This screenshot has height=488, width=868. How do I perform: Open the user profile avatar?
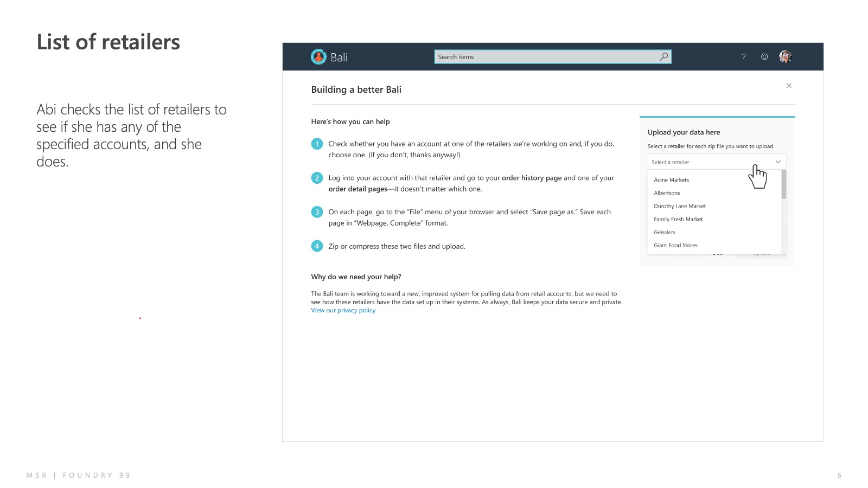tap(785, 56)
